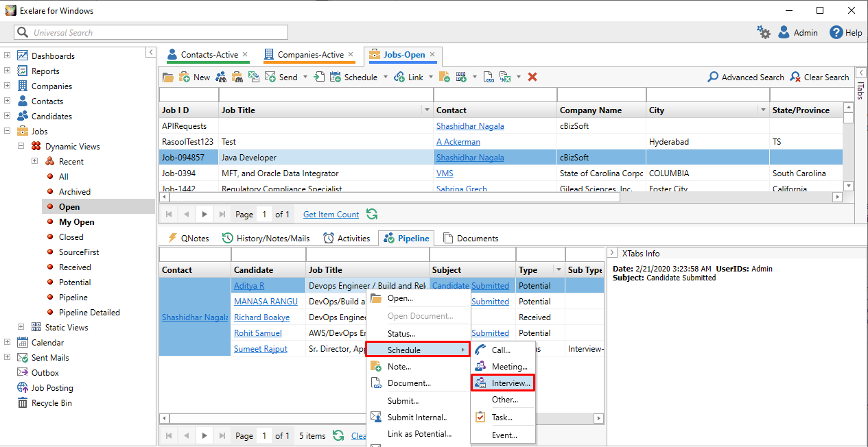
Task: Click the briefcase binoculars search toolbar icon
Action: coord(237,77)
